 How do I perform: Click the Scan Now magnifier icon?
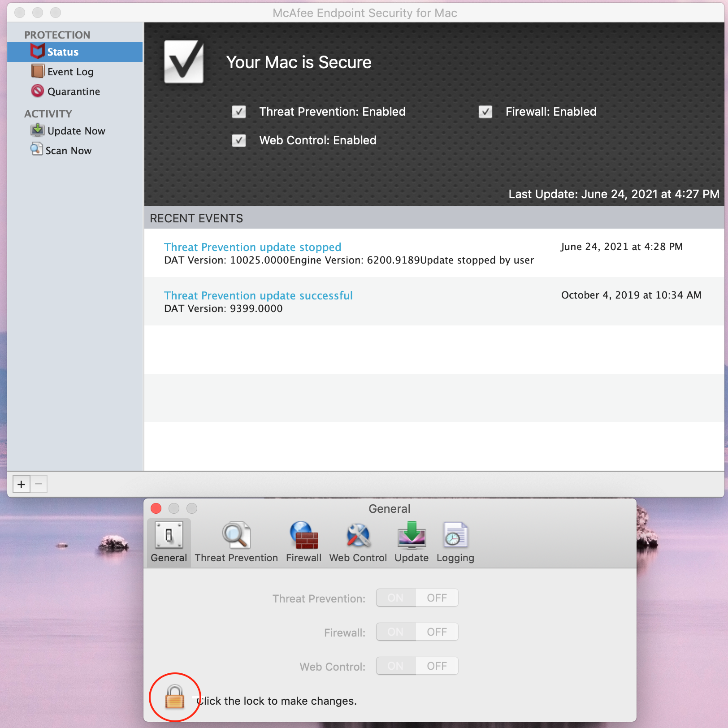pyautogui.click(x=37, y=149)
